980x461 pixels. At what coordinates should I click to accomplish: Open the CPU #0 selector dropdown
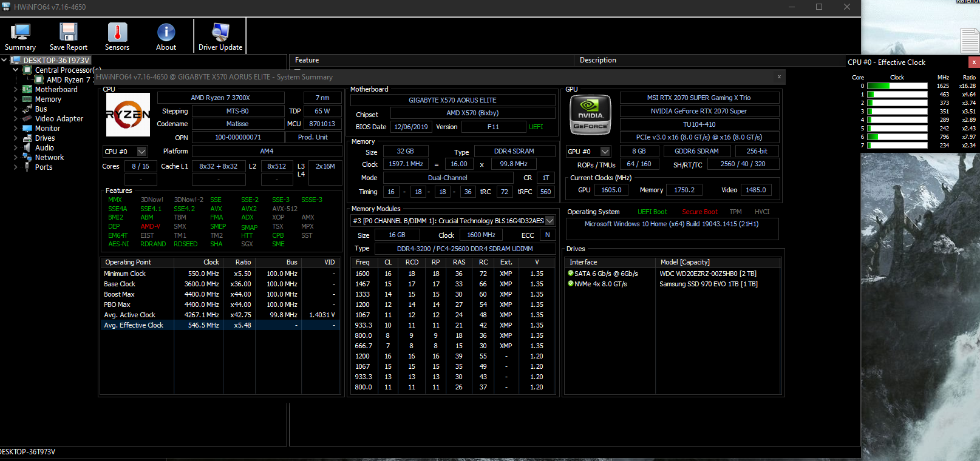(141, 151)
